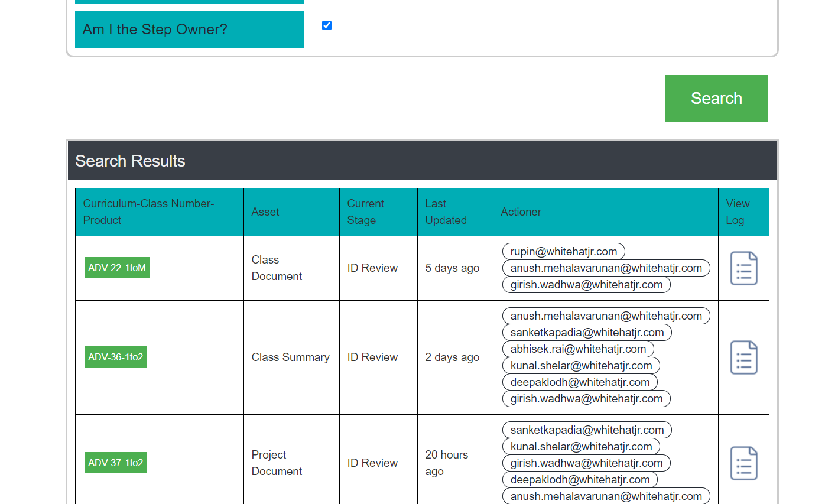Click the green Search button
Image resolution: width=825 pixels, height=504 pixels.
(716, 98)
